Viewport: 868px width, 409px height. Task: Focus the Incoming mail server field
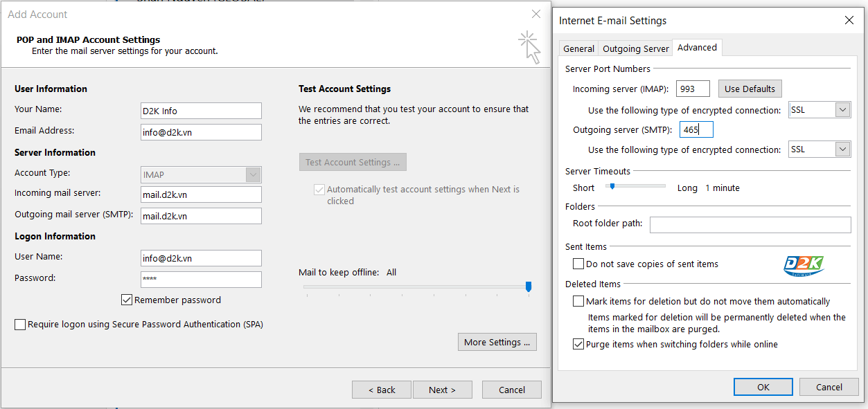coord(201,194)
